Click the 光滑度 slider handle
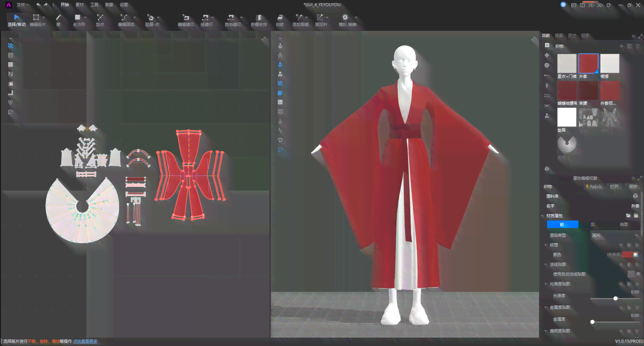This screenshot has height=346, width=644. (x=615, y=298)
